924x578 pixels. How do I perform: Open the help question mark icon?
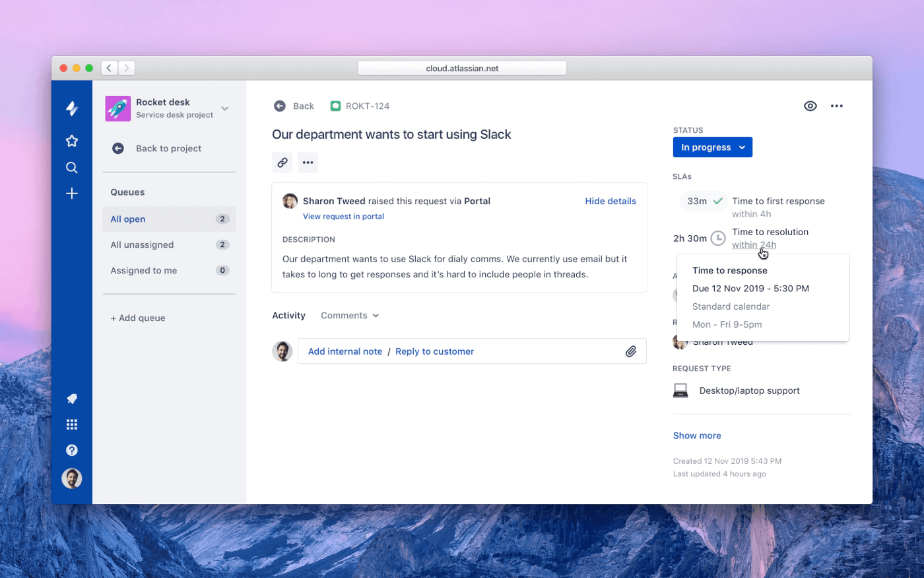72,451
